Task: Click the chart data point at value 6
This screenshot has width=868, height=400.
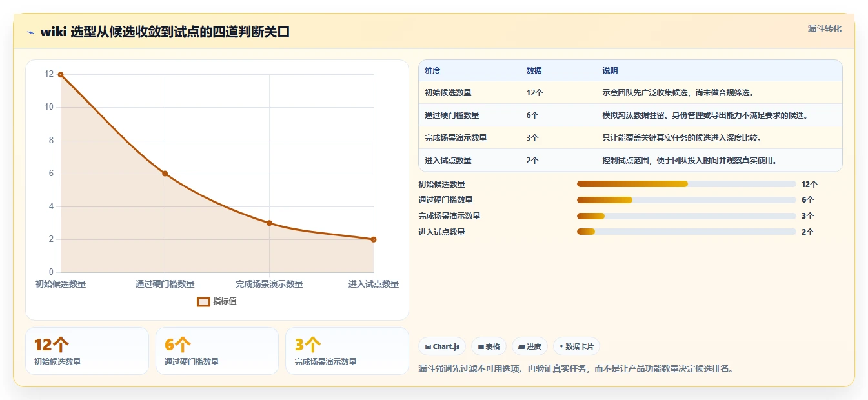Action: coord(165,174)
